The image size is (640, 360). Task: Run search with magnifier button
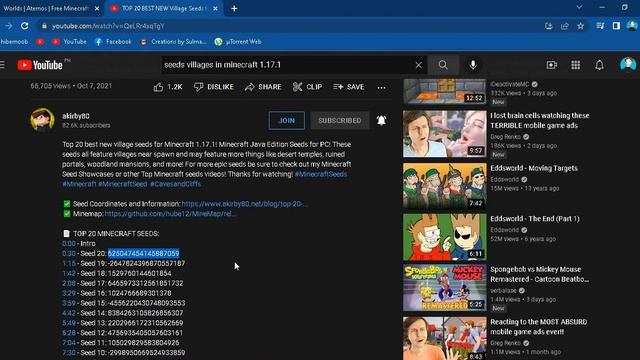click(443, 65)
